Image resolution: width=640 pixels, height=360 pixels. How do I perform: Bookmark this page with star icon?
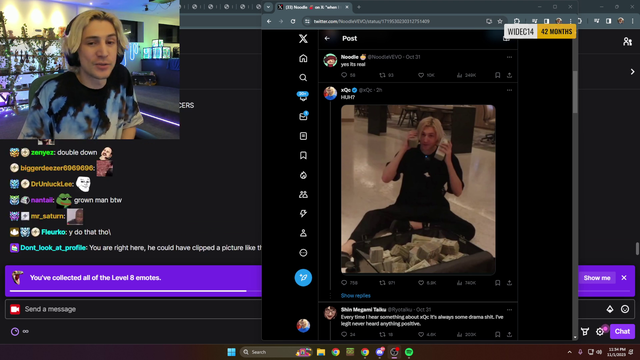coord(500,21)
